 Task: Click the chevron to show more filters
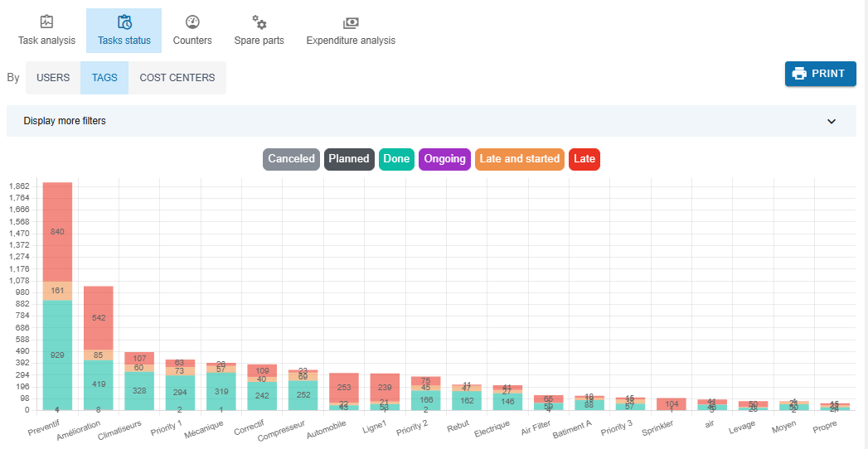point(831,121)
